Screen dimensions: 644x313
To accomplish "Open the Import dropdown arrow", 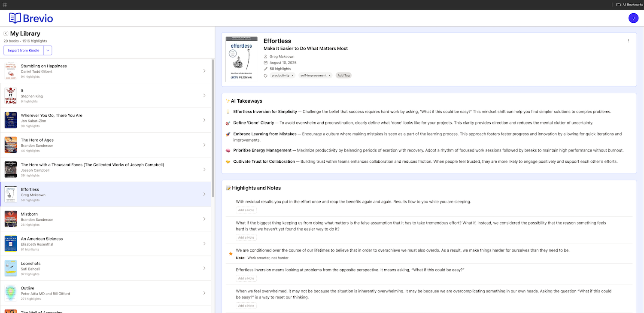I will click(48, 51).
